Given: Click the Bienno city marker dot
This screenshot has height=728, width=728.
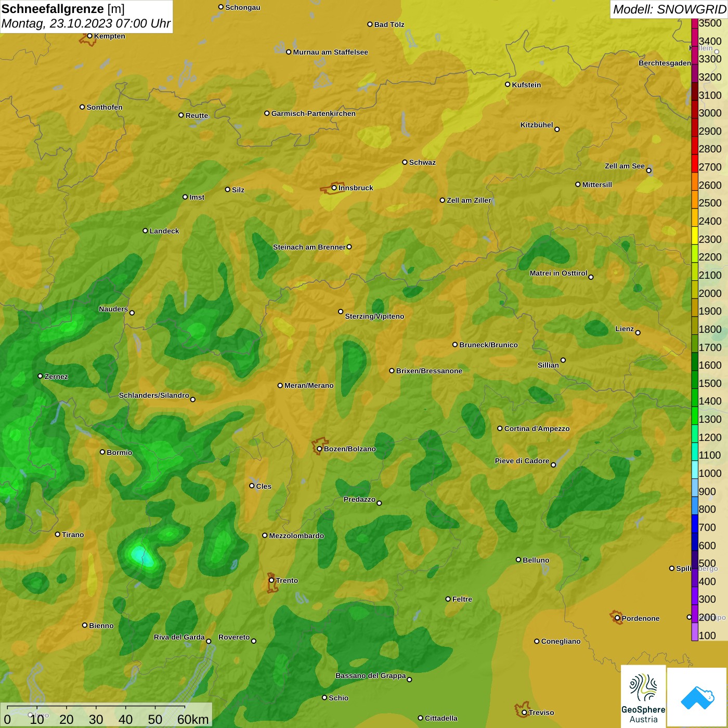Looking at the screenshot, I should tap(85, 625).
